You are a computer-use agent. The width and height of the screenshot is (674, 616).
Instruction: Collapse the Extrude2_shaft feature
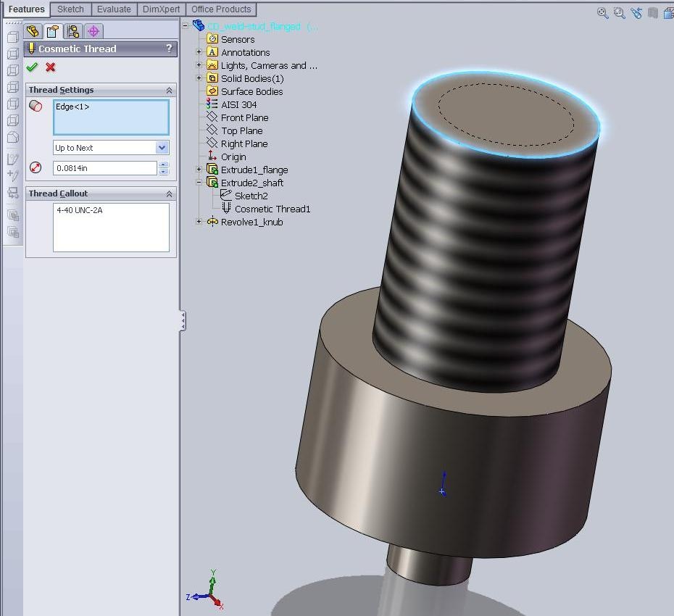coord(199,183)
